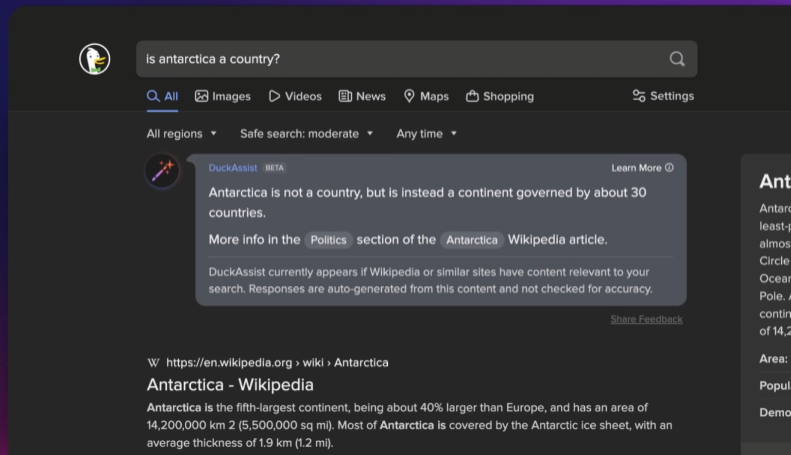Open the en.wikipedia.org Antarctica URL

coord(277,363)
